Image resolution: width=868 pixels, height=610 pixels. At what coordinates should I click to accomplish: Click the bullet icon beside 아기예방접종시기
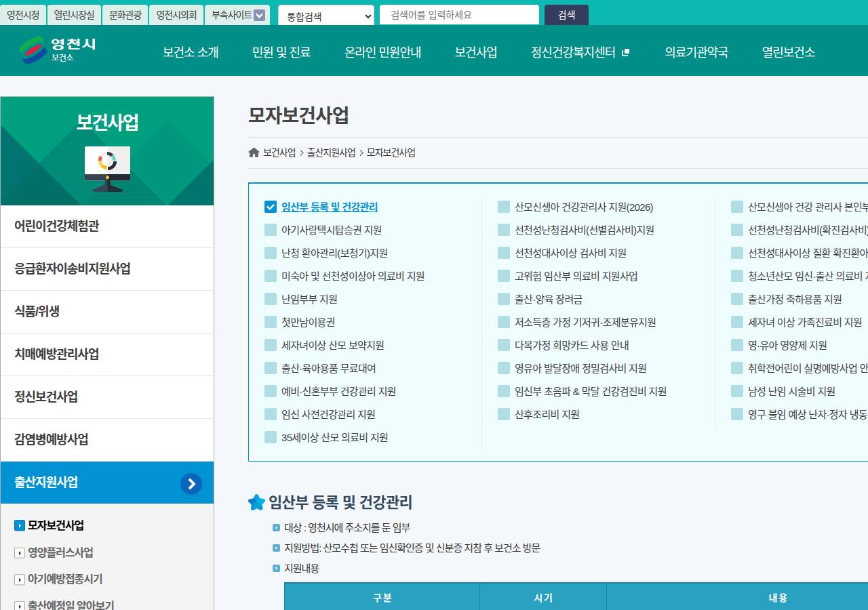click(x=20, y=579)
